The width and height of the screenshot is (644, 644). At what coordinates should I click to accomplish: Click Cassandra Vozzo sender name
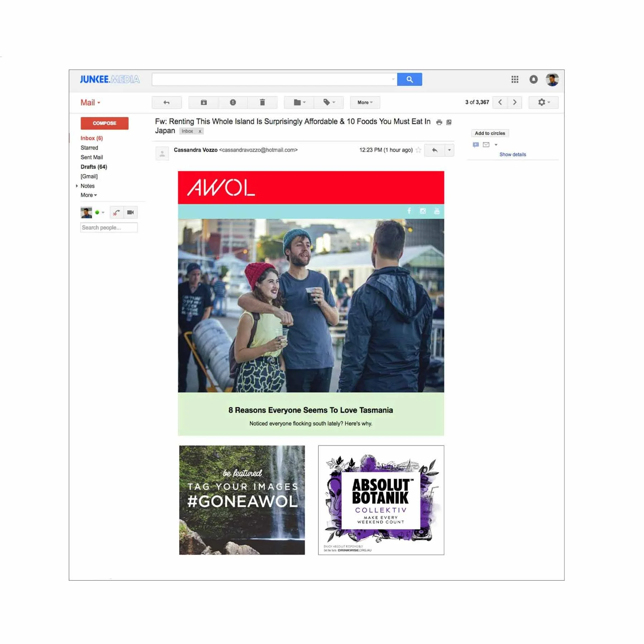pyautogui.click(x=196, y=150)
